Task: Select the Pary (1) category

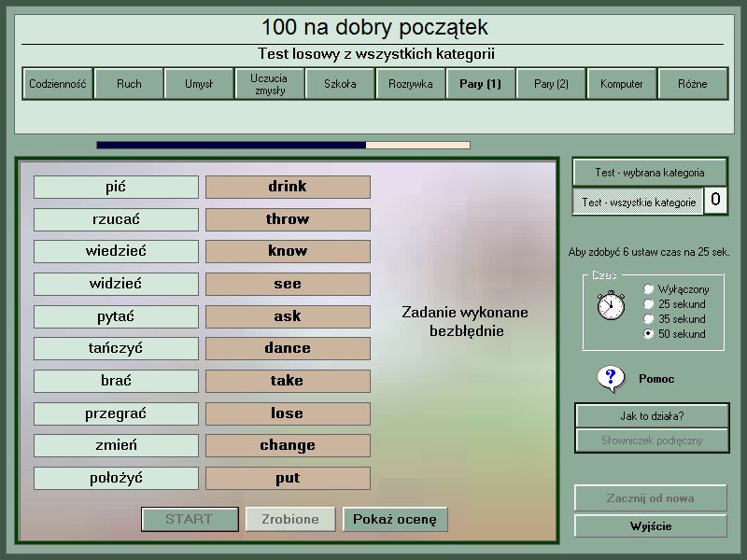Action: [480, 84]
